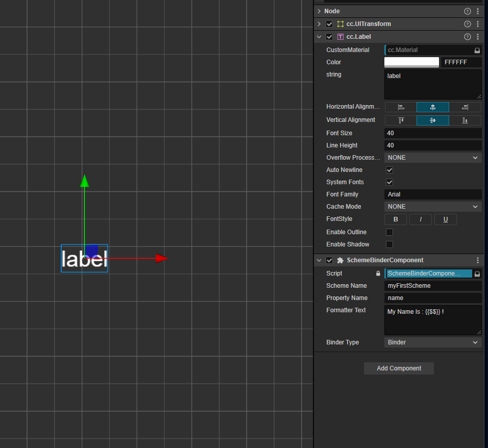Set horizontal alignment to right
Viewport: 488px width, 448px height.
pos(465,107)
